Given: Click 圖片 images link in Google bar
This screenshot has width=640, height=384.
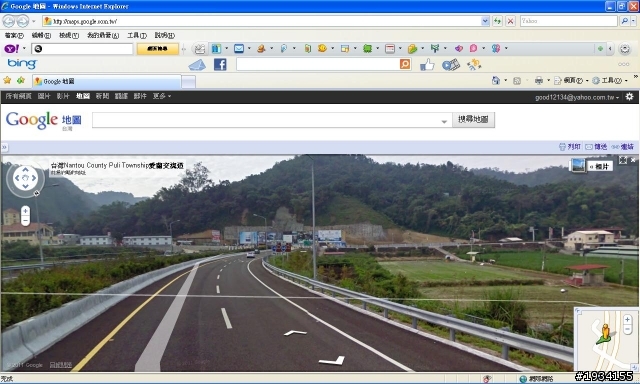Looking at the screenshot, I should pos(44,96).
